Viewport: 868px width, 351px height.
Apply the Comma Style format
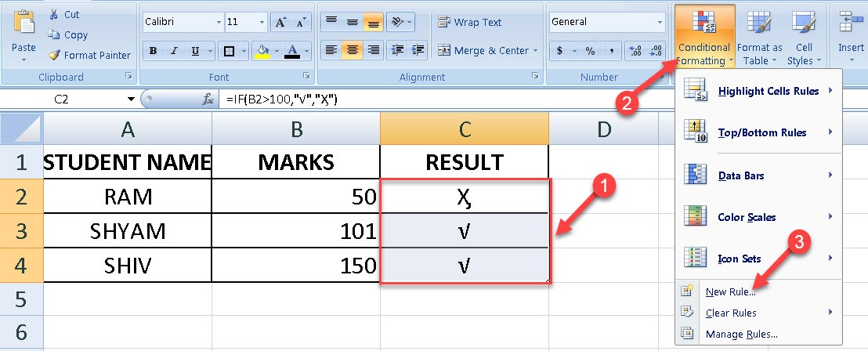(612, 51)
